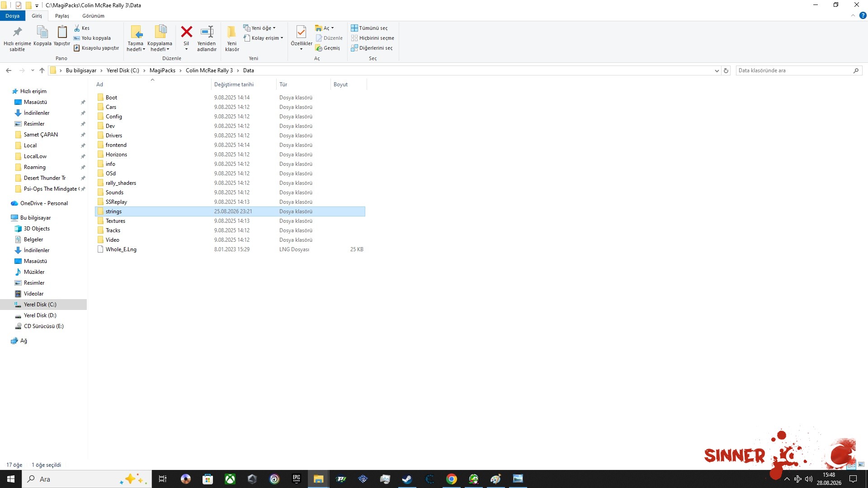
Task: Sort by Ad column header
Action: [152, 84]
